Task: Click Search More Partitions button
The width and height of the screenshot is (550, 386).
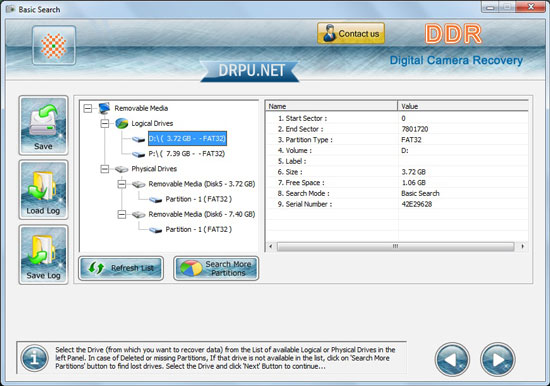Action: click(x=216, y=268)
